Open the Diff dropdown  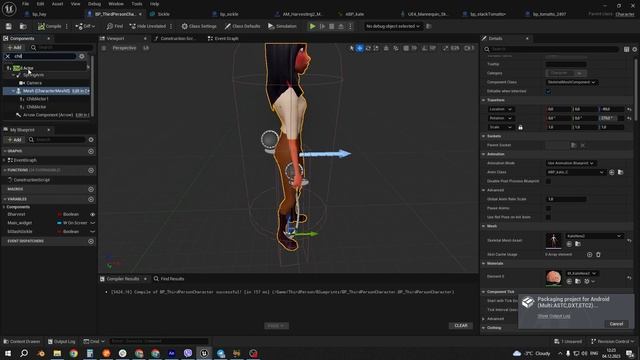85,26
